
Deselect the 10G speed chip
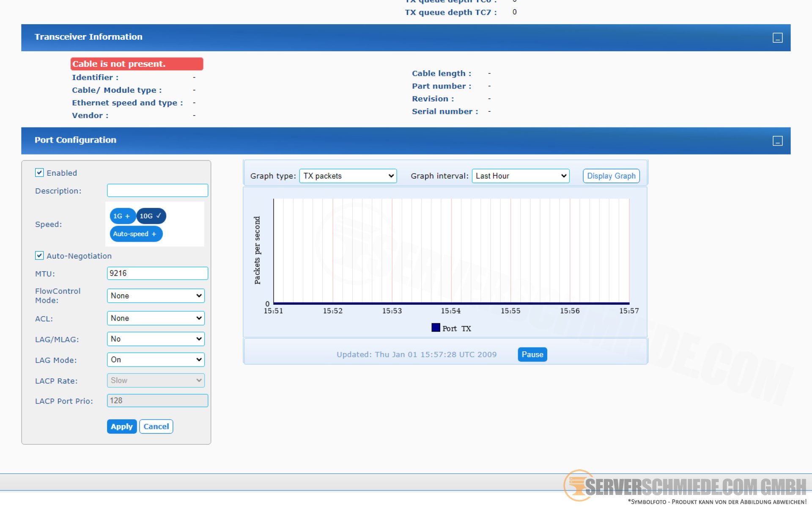click(151, 216)
